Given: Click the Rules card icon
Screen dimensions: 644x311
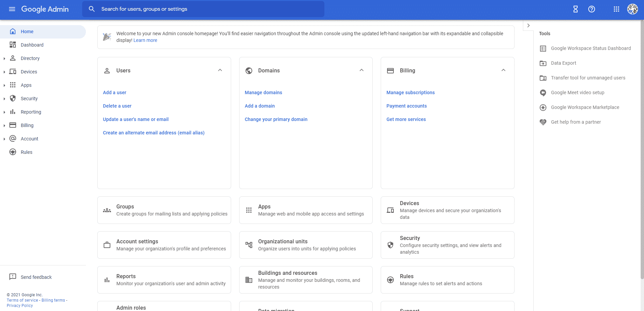Looking at the screenshot, I should click(390, 280).
